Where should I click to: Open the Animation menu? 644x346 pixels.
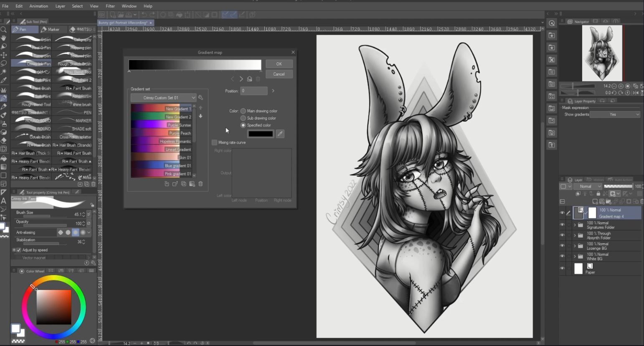[38, 6]
